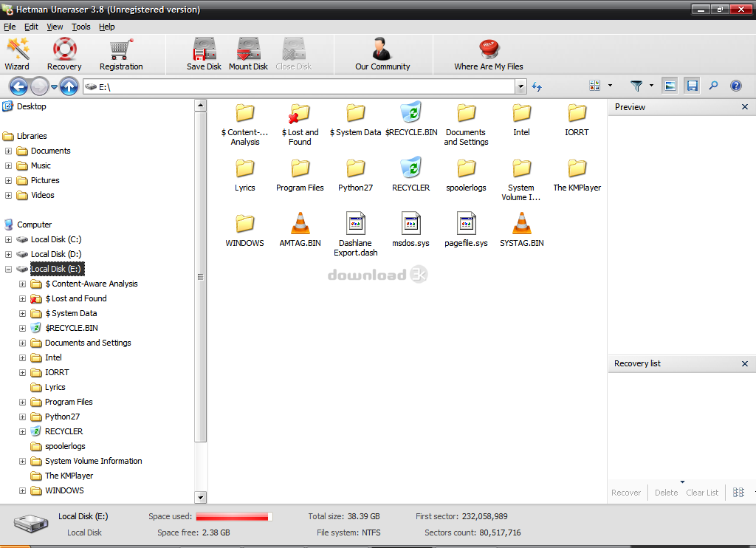Open the View menu
The height and width of the screenshot is (548, 756).
(x=55, y=27)
